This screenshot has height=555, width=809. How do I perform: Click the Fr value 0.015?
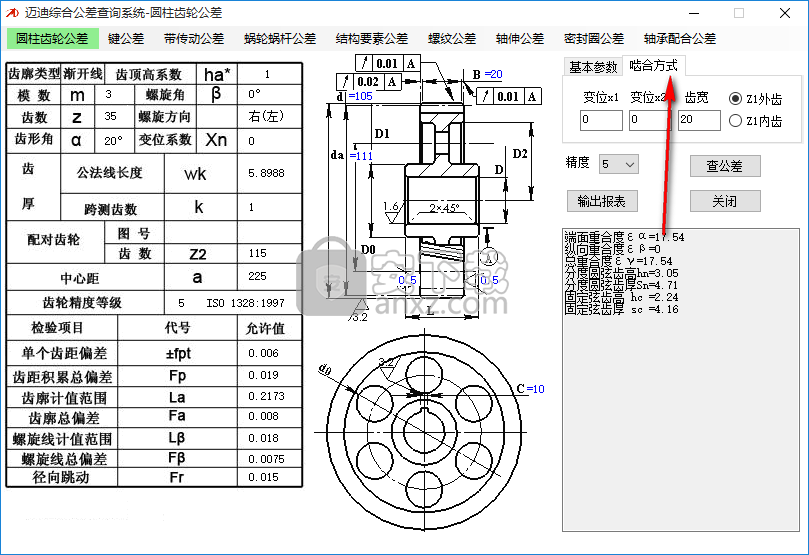pyautogui.click(x=263, y=477)
